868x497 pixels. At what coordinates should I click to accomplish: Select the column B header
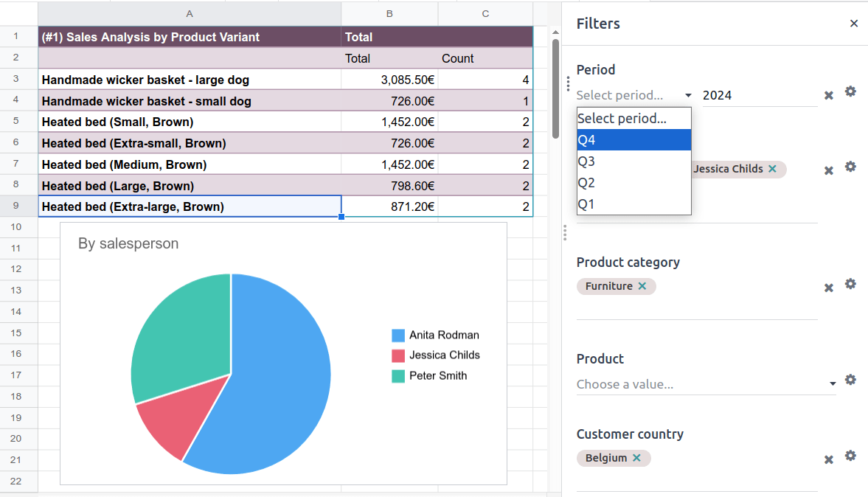click(389, 13)
